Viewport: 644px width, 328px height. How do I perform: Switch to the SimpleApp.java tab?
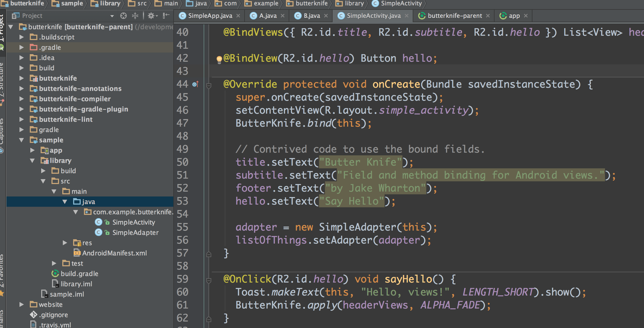[x=210, y=16]
